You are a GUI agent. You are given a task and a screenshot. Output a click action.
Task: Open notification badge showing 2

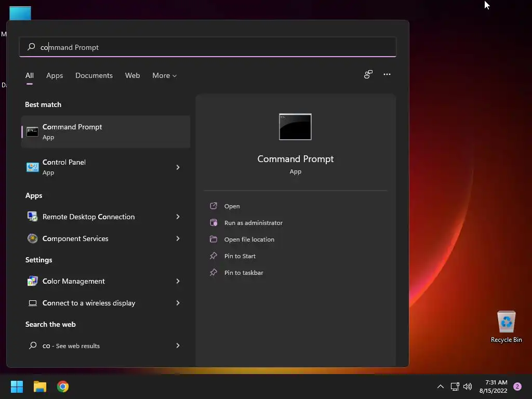[x=517, y=387]
